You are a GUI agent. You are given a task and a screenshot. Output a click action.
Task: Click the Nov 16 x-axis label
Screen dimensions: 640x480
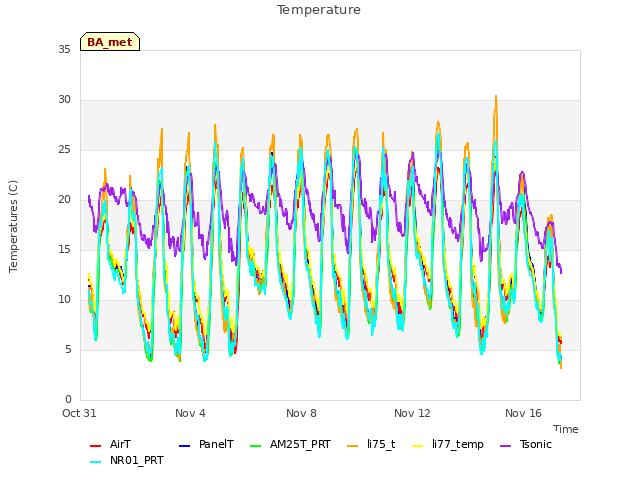tap(523, 413)
